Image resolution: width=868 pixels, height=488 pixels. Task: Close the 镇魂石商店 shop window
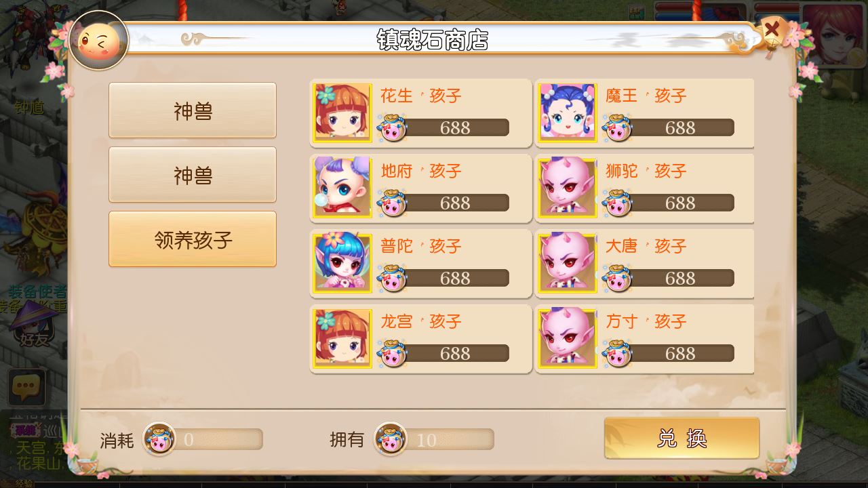tap(771, 30)
